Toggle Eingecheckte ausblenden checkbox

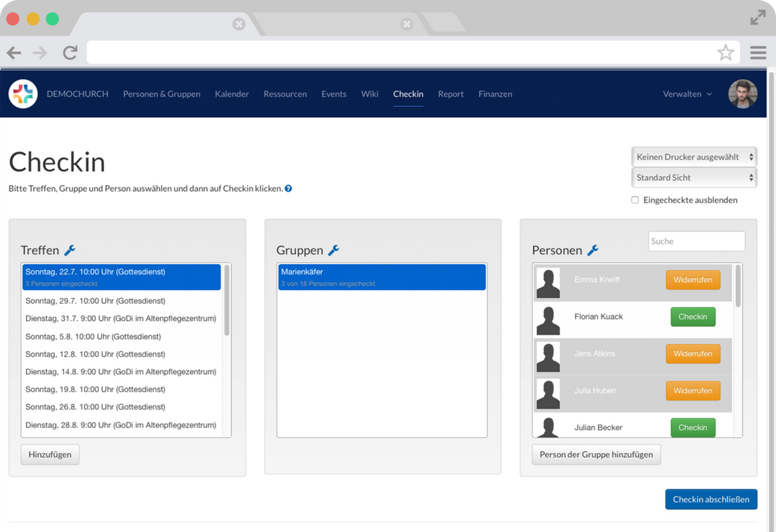tap(635, 200)
